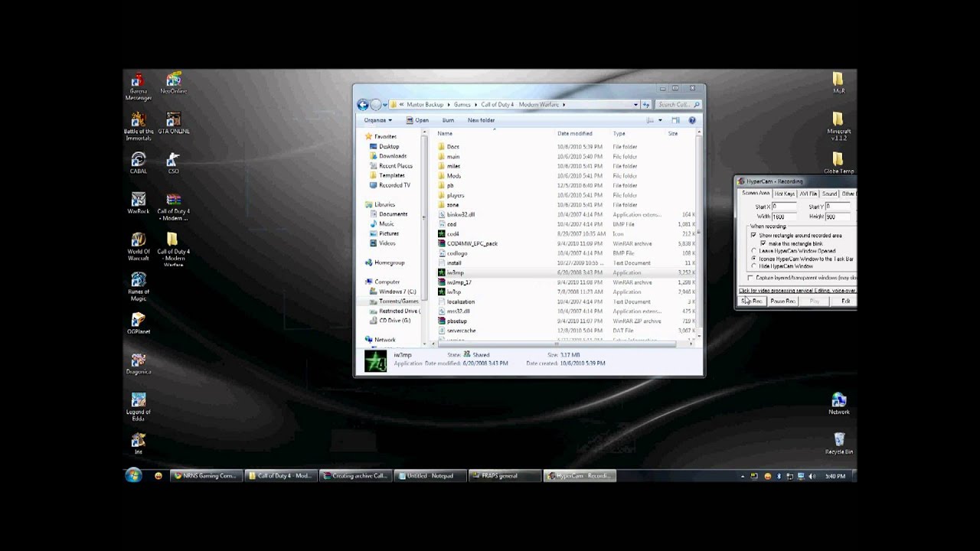Screen dimensions: 980x551
Task: Click the Explorer Forward arrow button
Action: 375,105
